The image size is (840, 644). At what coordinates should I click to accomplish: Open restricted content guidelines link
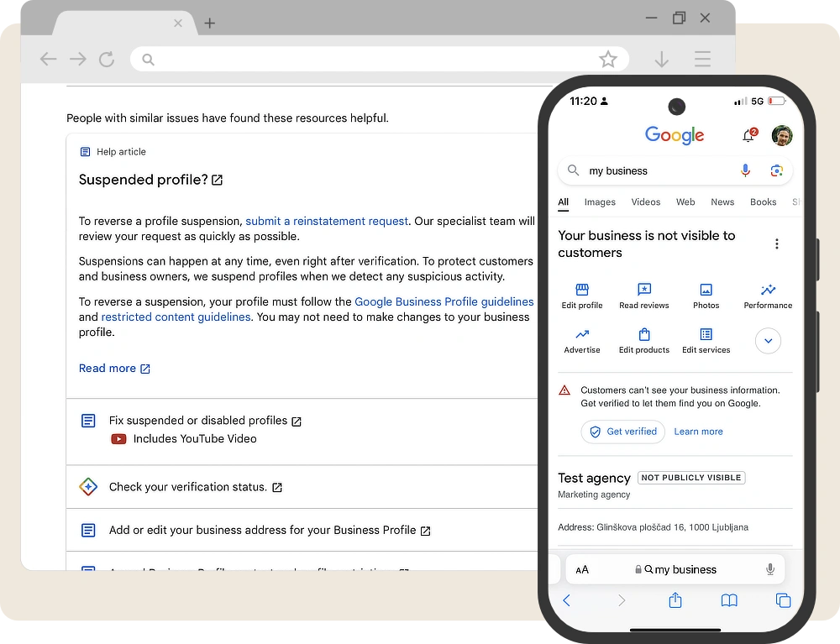[x=176, y=317]
